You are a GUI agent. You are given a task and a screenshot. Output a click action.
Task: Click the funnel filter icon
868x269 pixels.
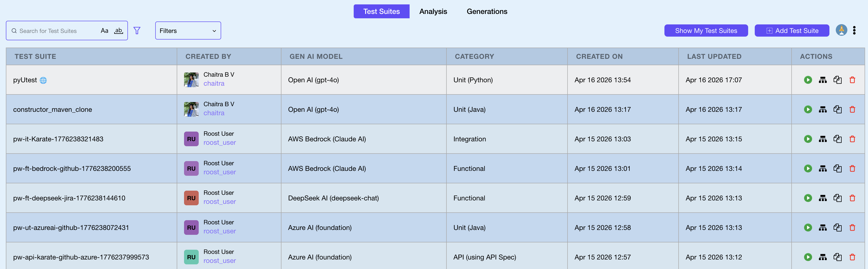pos(137,31)
